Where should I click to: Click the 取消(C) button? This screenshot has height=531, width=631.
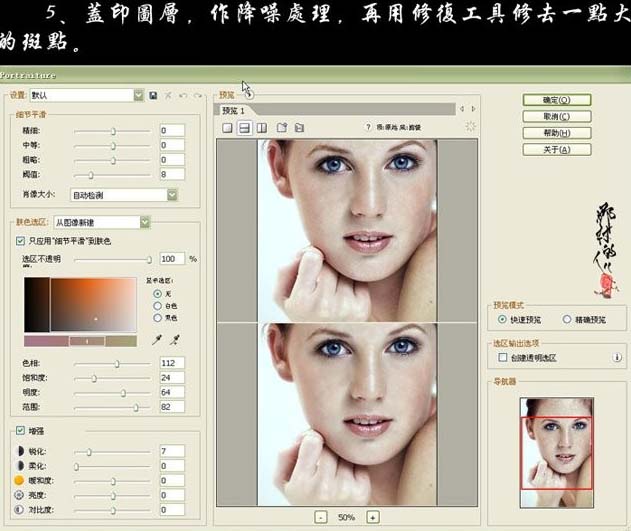pos(557,116)
